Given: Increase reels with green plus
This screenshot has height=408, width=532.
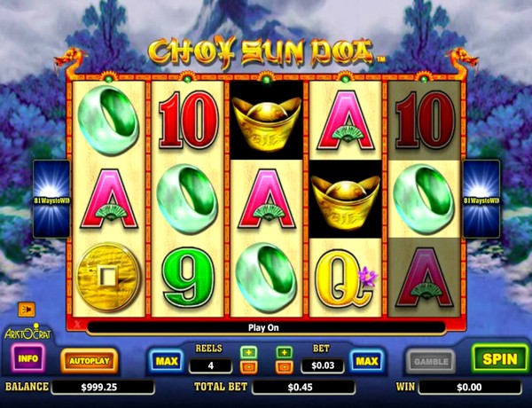Looking at the screenshot, I should tap(248, 353).
